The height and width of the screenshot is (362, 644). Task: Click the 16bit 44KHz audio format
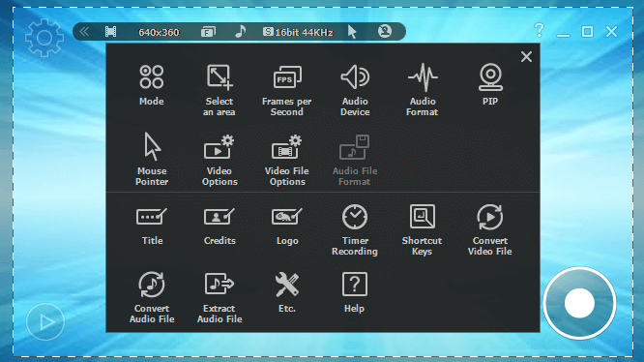298,32
